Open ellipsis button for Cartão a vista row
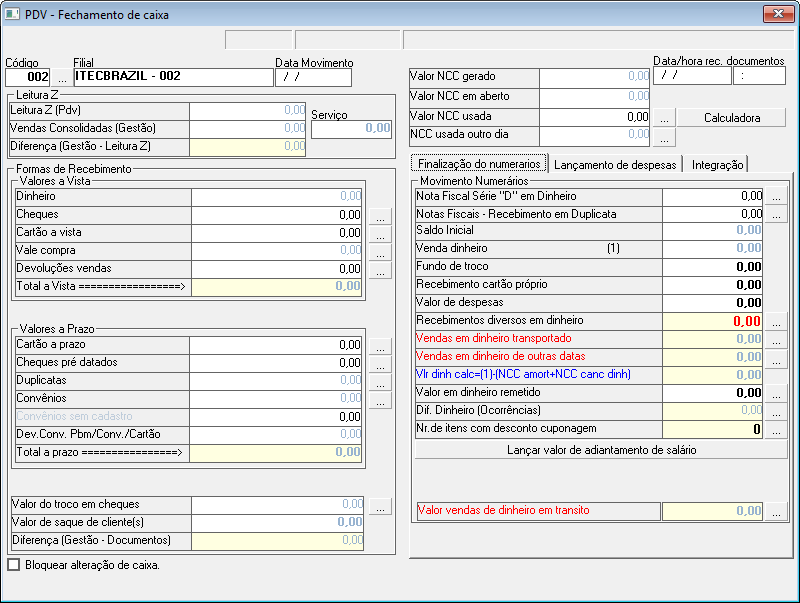 pyautogui.click(x=380, y=234)
